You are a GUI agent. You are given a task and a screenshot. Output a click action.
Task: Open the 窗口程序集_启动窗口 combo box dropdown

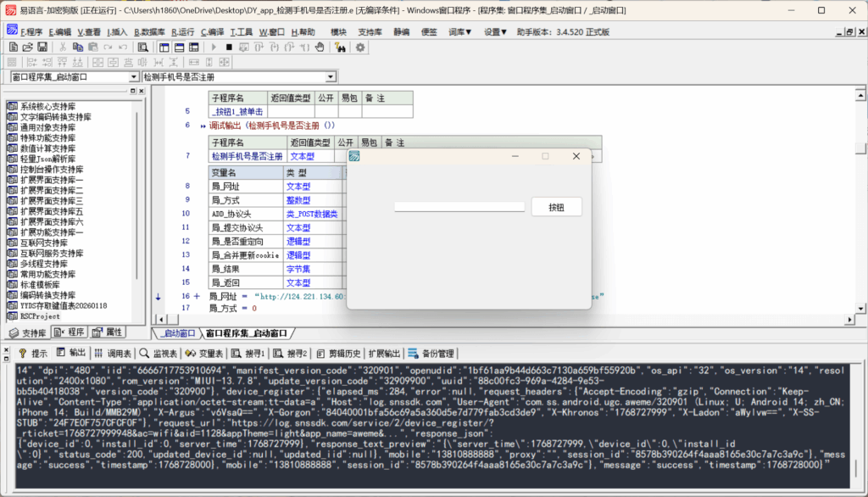point(133,77)
